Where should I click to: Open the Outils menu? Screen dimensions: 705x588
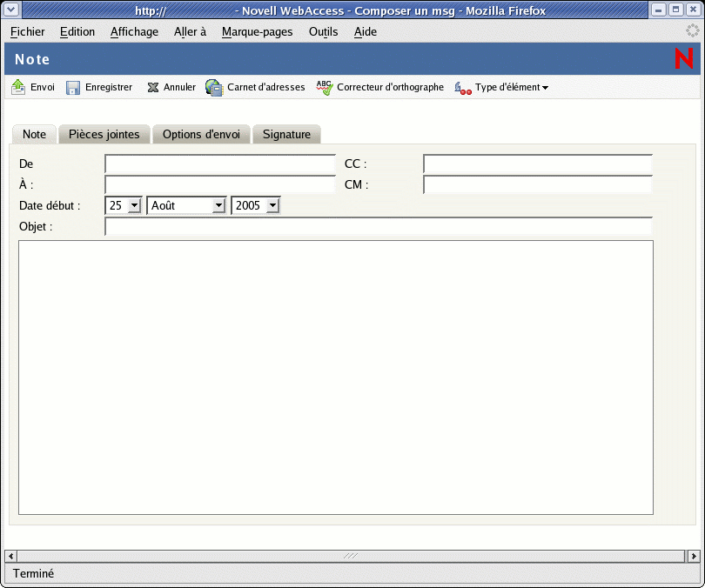pyautogui.click(x=323, y=32)
